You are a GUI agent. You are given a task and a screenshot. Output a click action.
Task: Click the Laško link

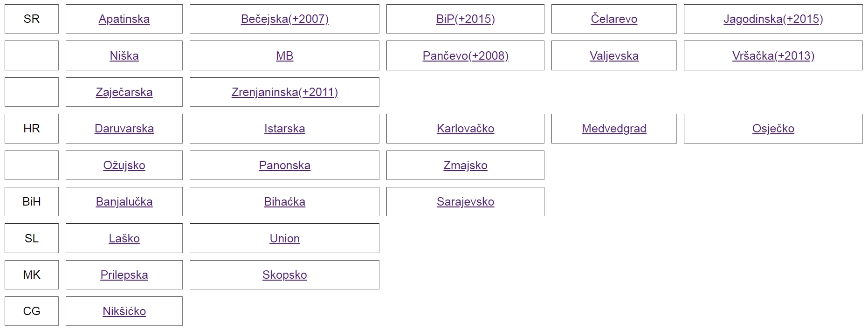click(x=124, y=239)
